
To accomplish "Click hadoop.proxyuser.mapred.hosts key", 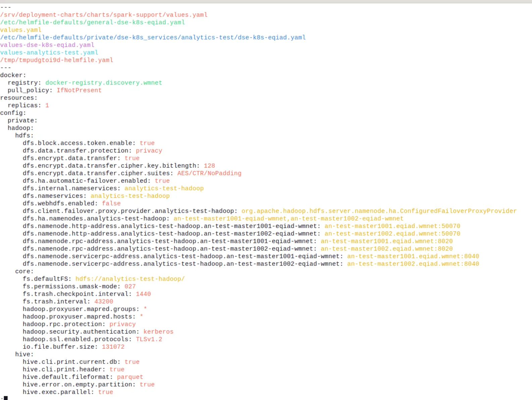I will (x=79, y=317).
